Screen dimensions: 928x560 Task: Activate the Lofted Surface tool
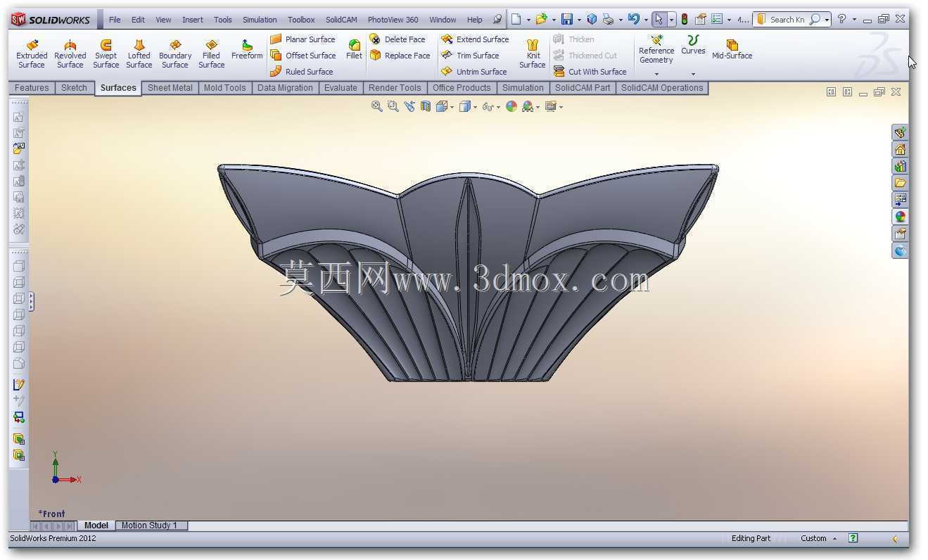pyautogui.click(x=139, y=54)
